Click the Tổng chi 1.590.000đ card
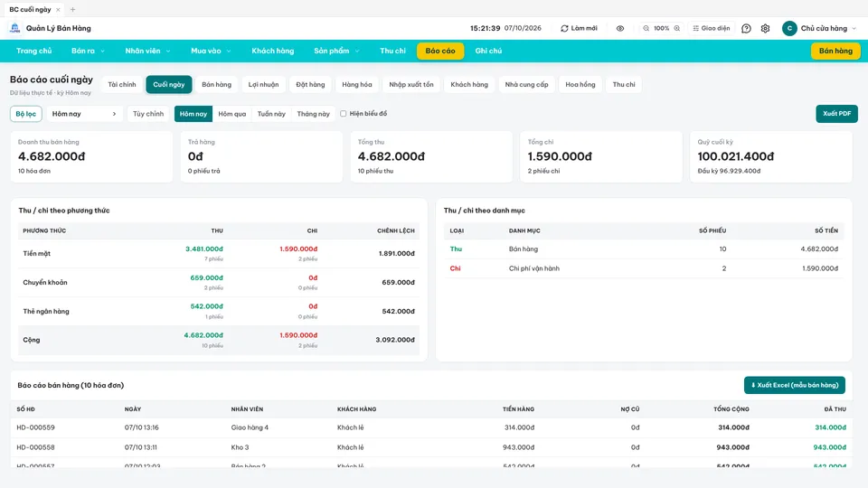The image size is (868, 488). (x=600, y=156)
